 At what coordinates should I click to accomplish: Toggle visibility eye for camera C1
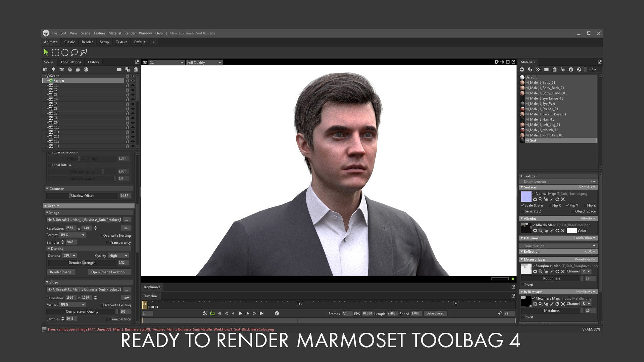(133, 85)
